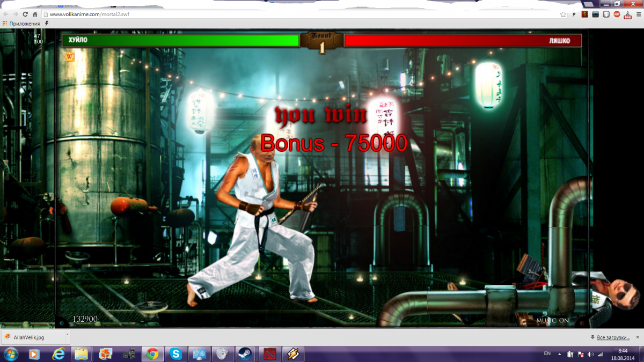Go forward to the next page
Screen dimensions: 644x362
[15, 14]
